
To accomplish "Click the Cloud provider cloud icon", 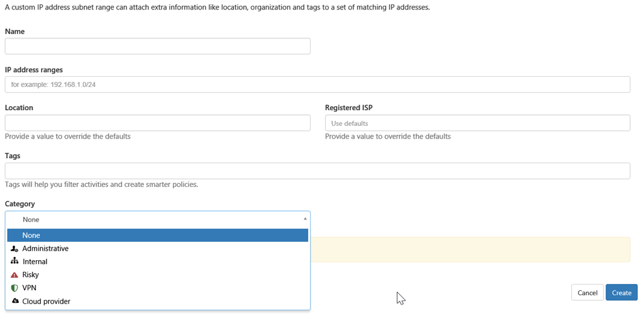I will pyautogui.click(x=15, y=301).
